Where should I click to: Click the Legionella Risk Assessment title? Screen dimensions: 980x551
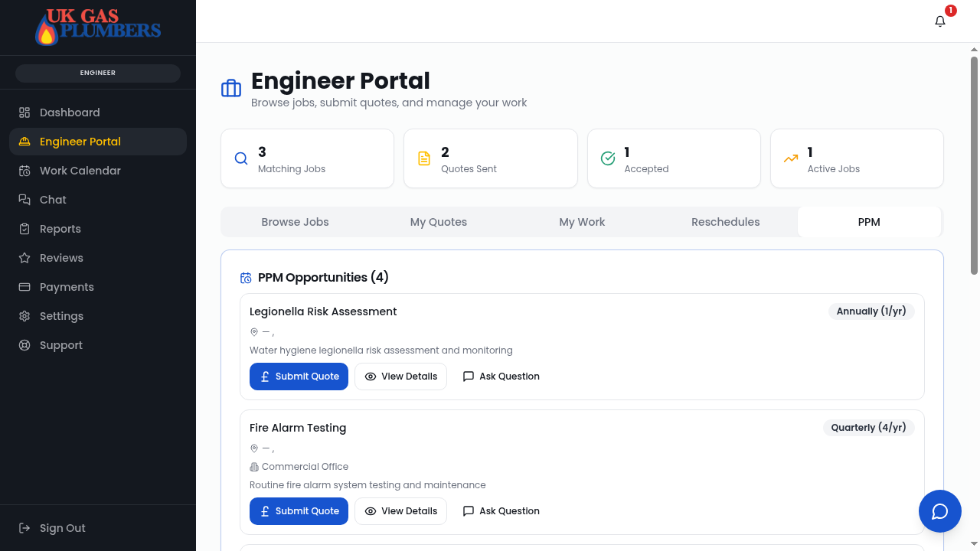323,311
